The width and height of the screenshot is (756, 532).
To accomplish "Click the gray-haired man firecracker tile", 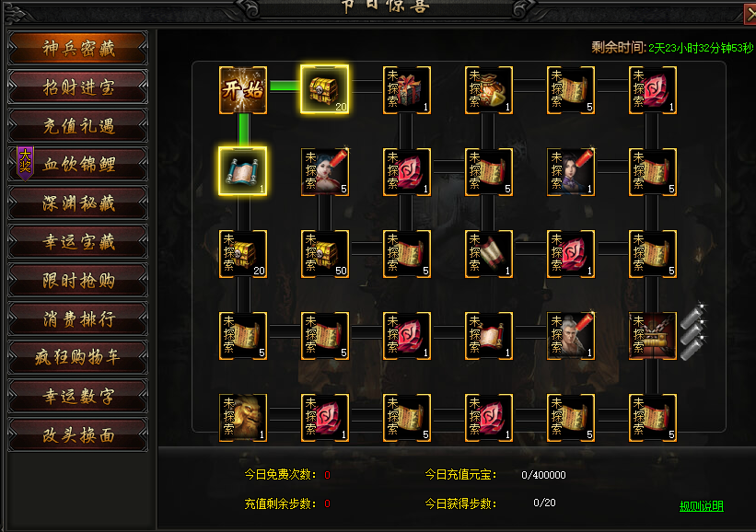I will 571,336.
